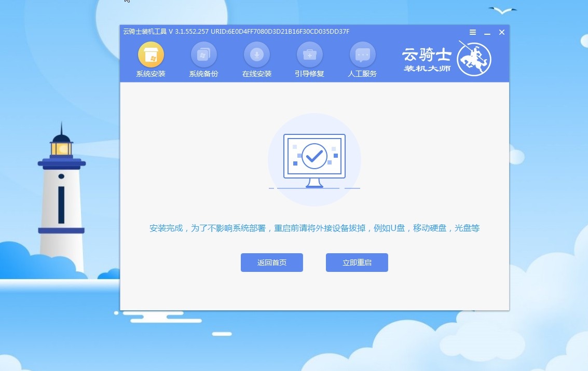Select the 人工服务 label
Image resolution: width=588 pixels, height=371 pixels.
point(362,74)
